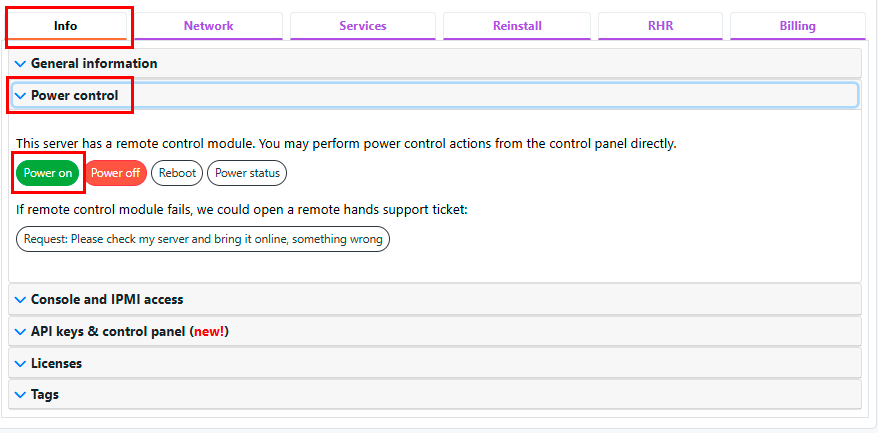Go to the Reinstall tab

tap(517, 26)
